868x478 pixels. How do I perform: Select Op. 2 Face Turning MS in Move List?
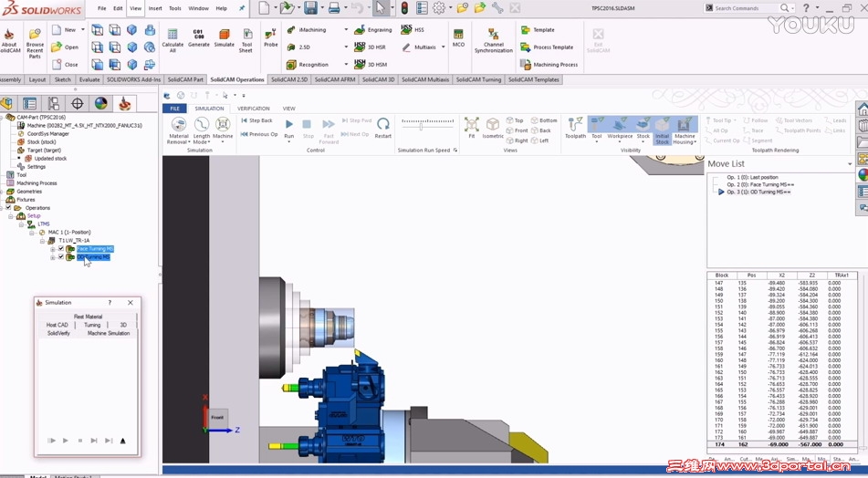tap(760, 185)
